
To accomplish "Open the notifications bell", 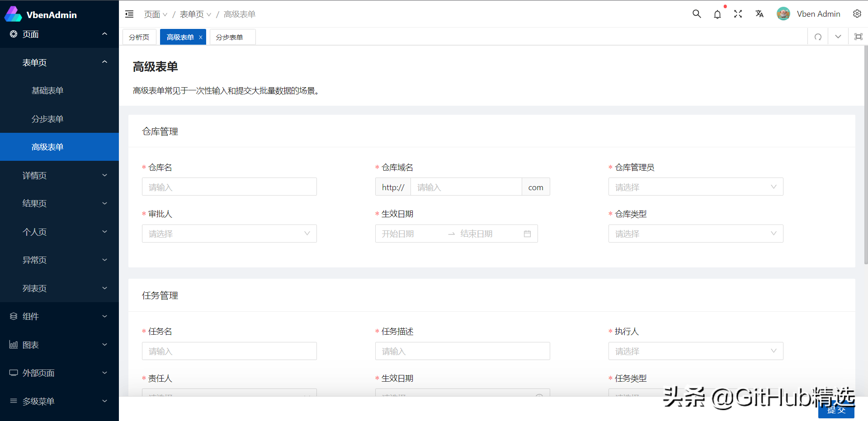I will tap(717, 14).
